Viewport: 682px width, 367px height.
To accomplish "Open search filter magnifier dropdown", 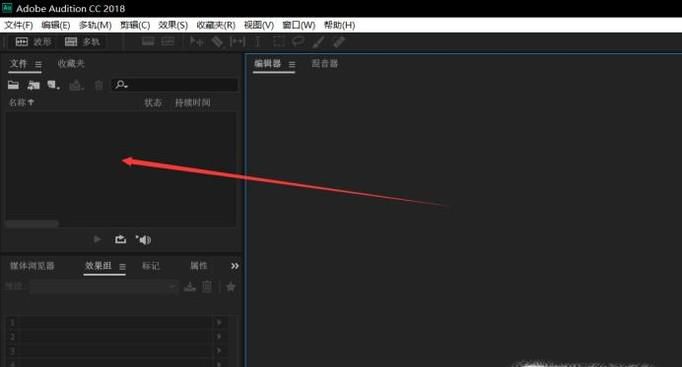I will 121,85.
